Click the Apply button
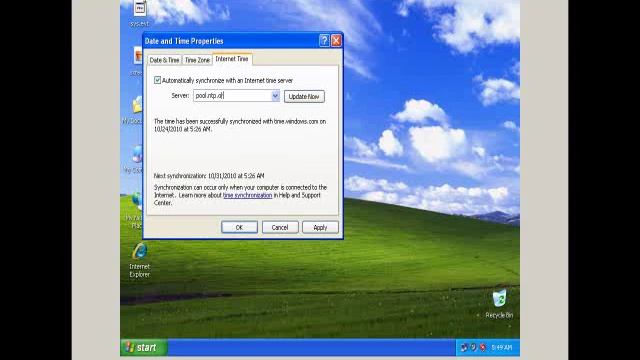640x360 pixels. [x=320, y=227]
